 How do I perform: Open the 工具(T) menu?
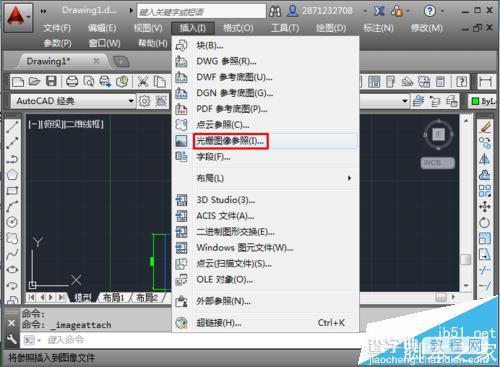pos(285,28)
